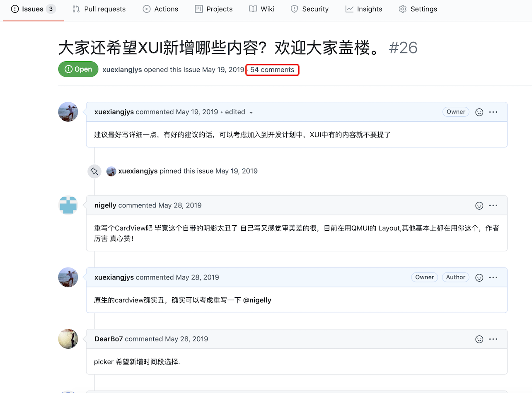This screenshot has height=393, width=532.
Task: Click xuexiangjys avatar beside first comment
Action: (68, 112)
